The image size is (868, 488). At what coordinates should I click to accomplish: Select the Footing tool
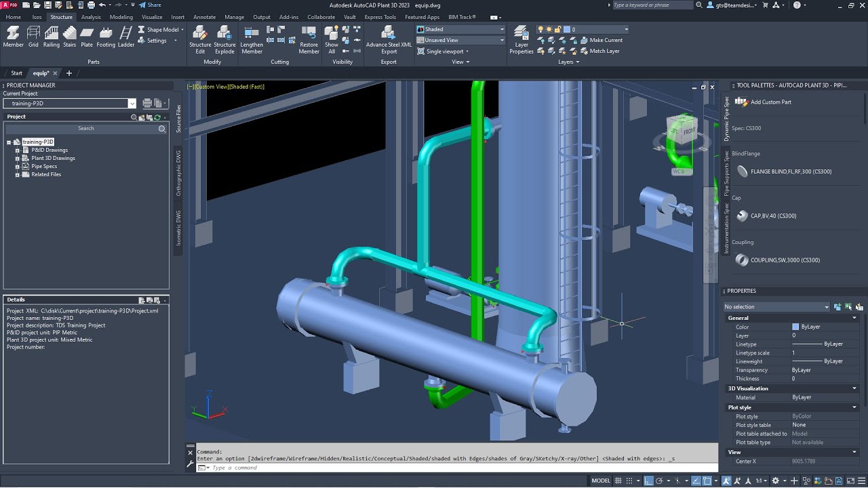(106, 37)
